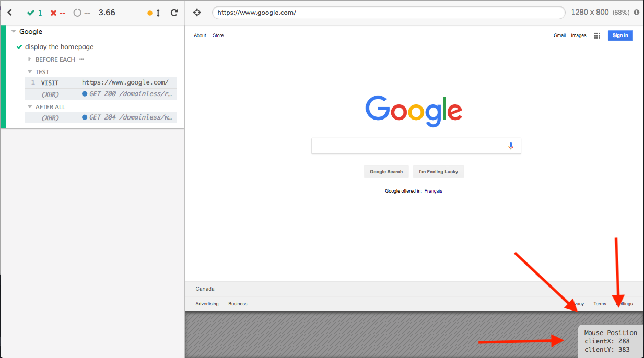Open viewport size 1280 x 800 info
This screenshot has height=358, width=644.
(590, 12)
